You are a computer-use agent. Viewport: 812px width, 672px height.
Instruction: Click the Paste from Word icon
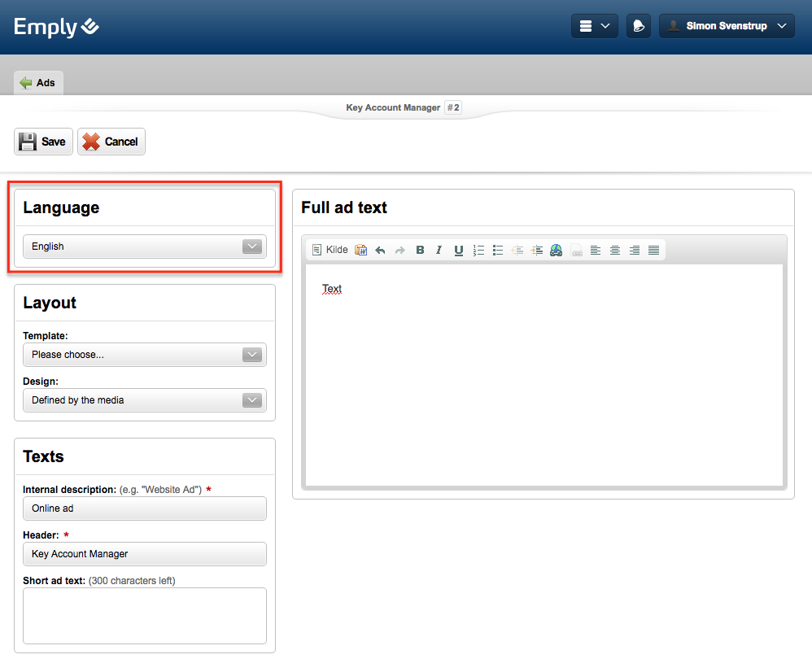[x=360, y=250]
